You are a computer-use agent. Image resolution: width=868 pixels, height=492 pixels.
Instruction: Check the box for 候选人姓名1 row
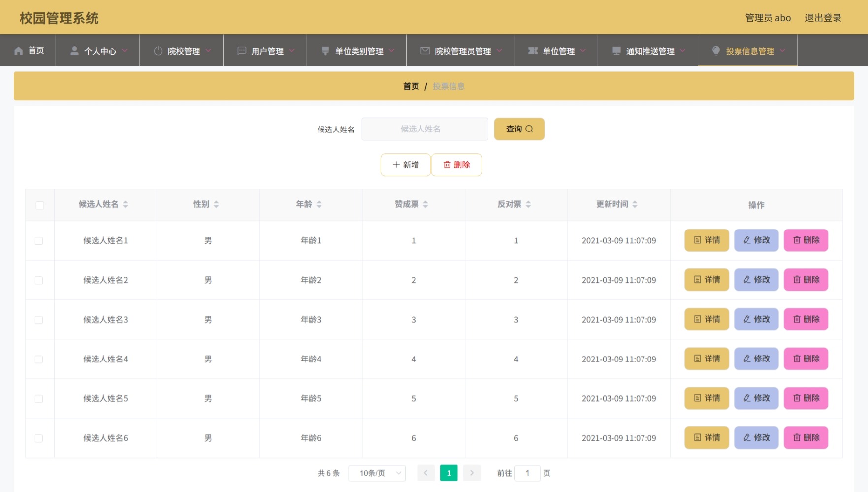click(x=39, y=241)
